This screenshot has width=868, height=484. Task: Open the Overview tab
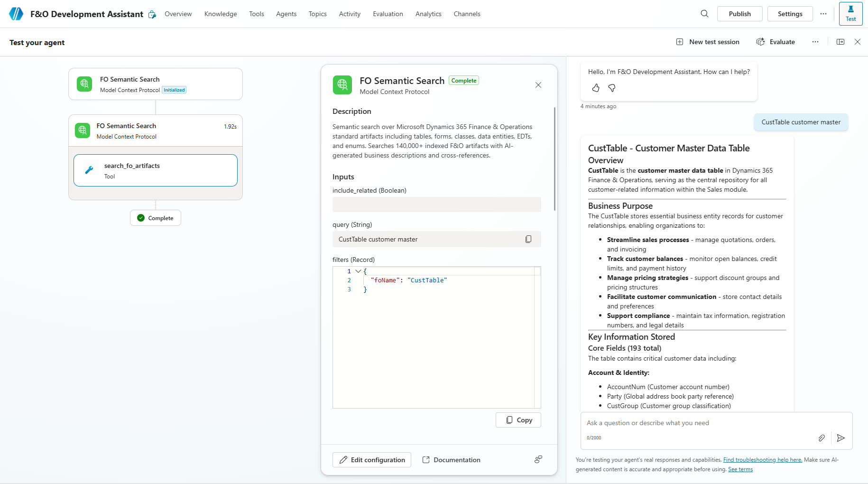coord(178,14)
